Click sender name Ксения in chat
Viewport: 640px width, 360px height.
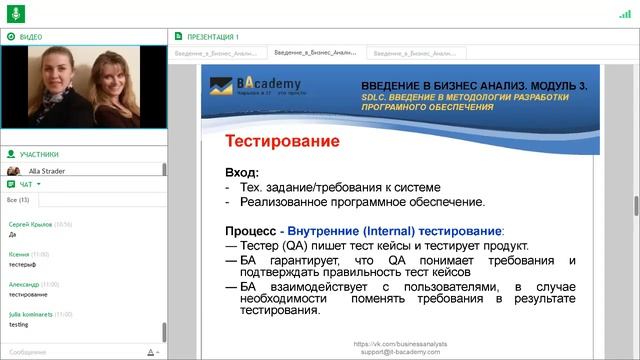[19, 254]
